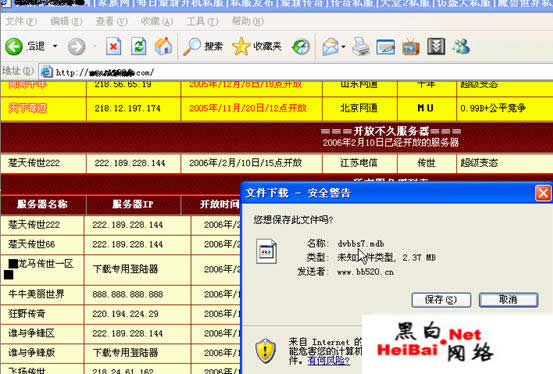Click the green Back arrow icon
This screenshot has width=553, height=374.
pos(14,46)
